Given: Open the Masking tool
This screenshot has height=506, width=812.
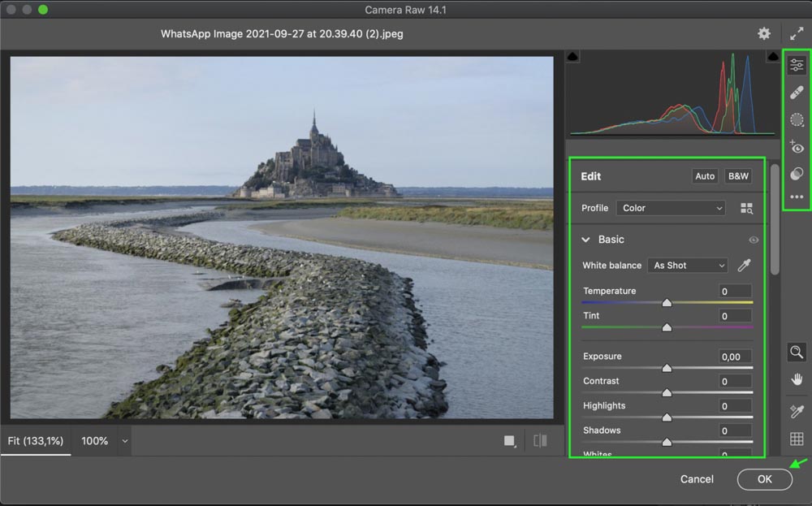Looking at the screenshot, I should tap(797, 120).
